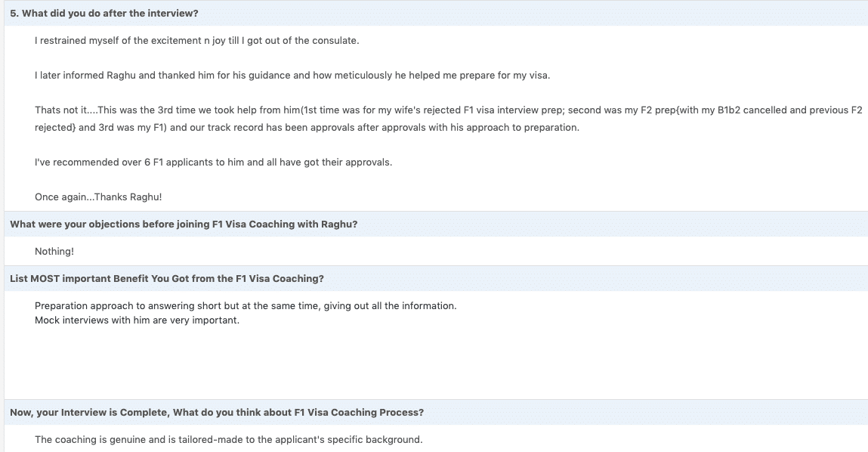Click the "Nothing!" answer text
868x452 pixels.
click(x=54, y=252)
